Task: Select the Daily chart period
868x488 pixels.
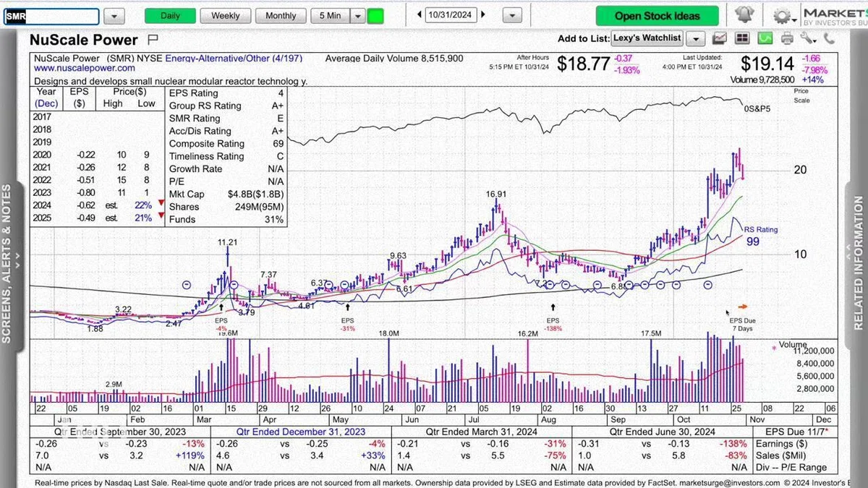Action: (170, 15)
